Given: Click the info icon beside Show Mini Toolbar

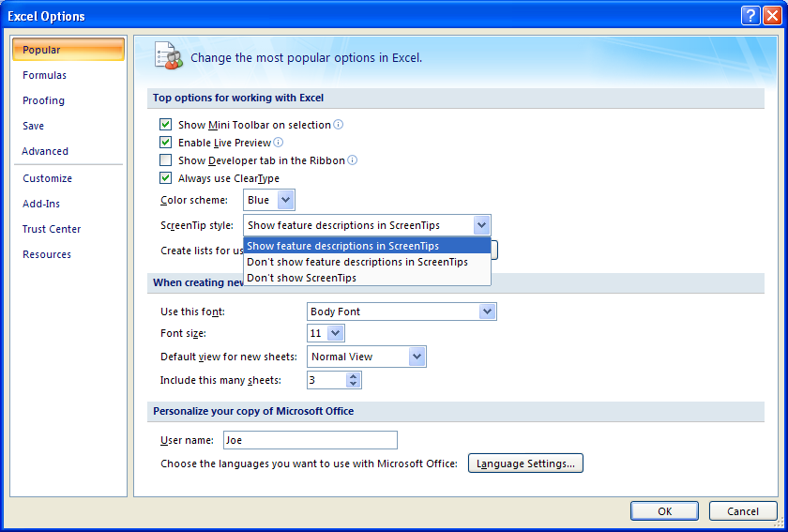Looking at the screenshot, I should pos(339,124).
